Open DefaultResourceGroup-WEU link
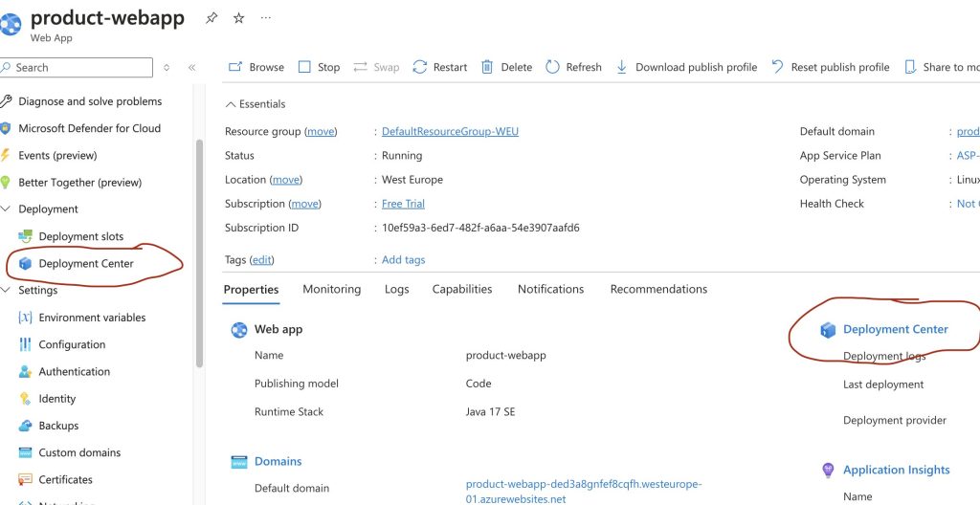This screenshot has width=980, height=505. tap(450, 131)
